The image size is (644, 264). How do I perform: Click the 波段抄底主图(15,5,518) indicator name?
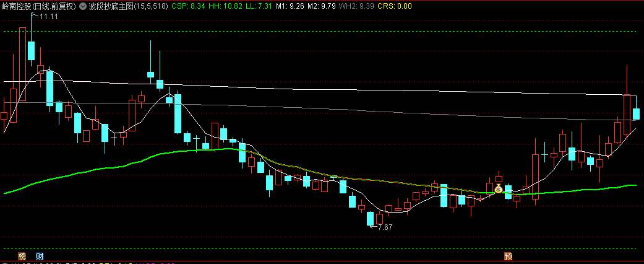(x=128, y=6)
